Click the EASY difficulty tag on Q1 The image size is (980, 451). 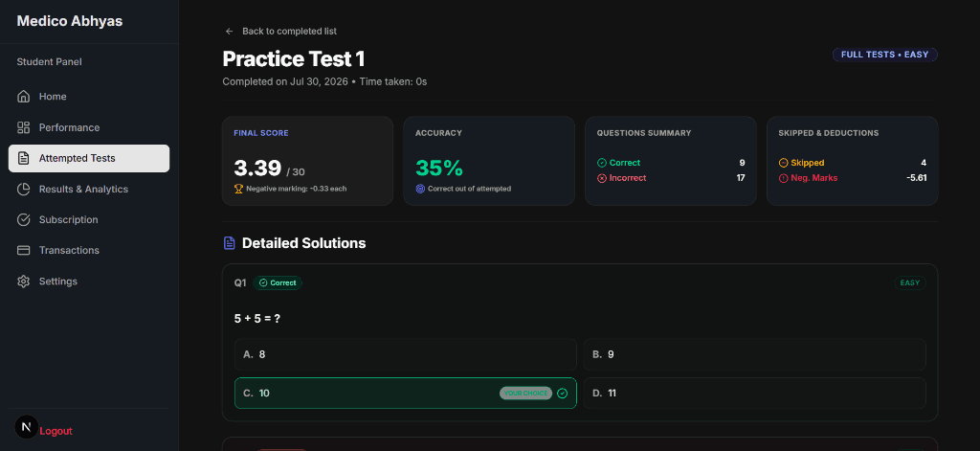[910, 282]
